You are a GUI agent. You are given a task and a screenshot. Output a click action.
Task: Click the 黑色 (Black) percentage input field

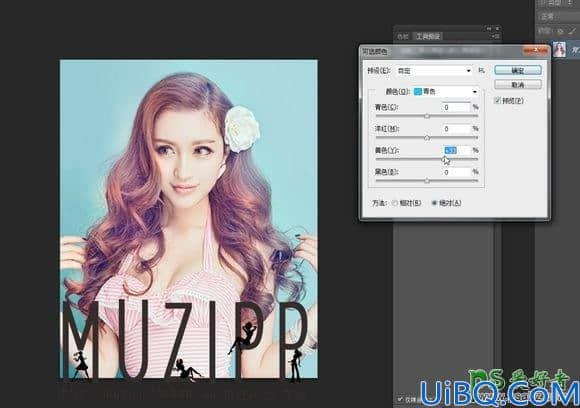(x=456, y=172)
